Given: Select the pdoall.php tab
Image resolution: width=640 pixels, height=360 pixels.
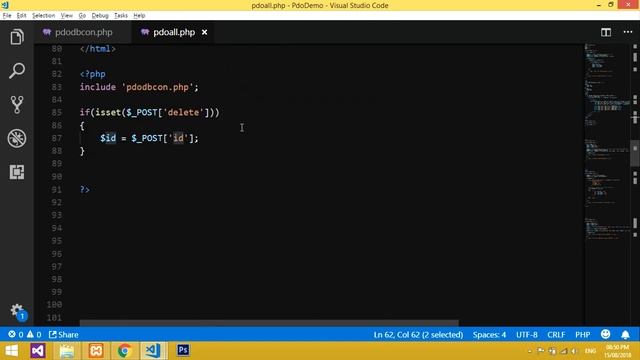Looking at the screenshot, I should (173, 32).
